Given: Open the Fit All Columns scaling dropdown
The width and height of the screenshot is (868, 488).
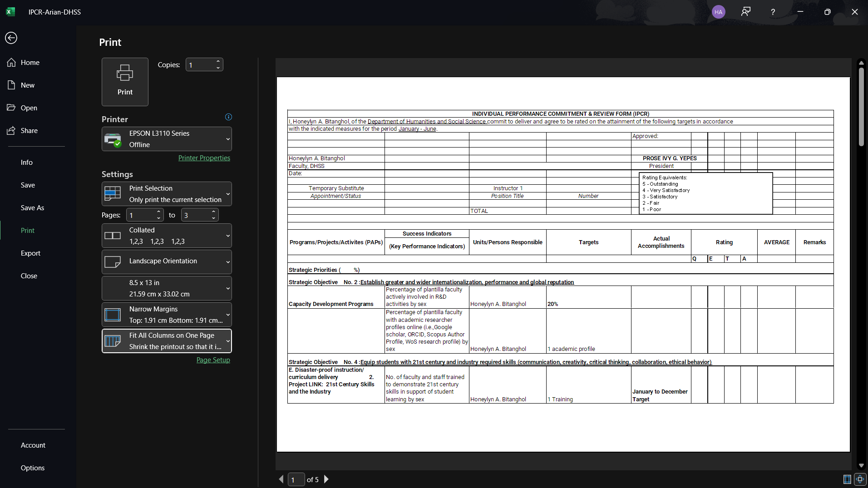Looking at the screenshot, I should [167, 341].
